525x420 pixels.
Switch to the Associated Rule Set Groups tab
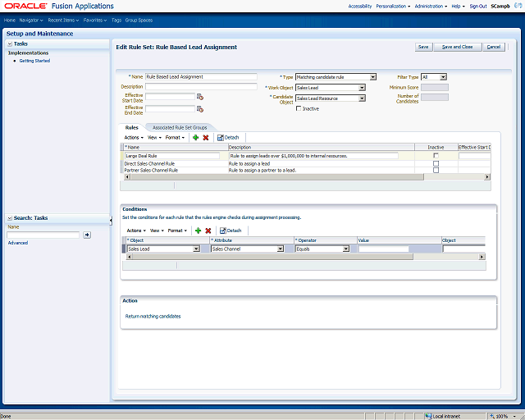point(180,128)
